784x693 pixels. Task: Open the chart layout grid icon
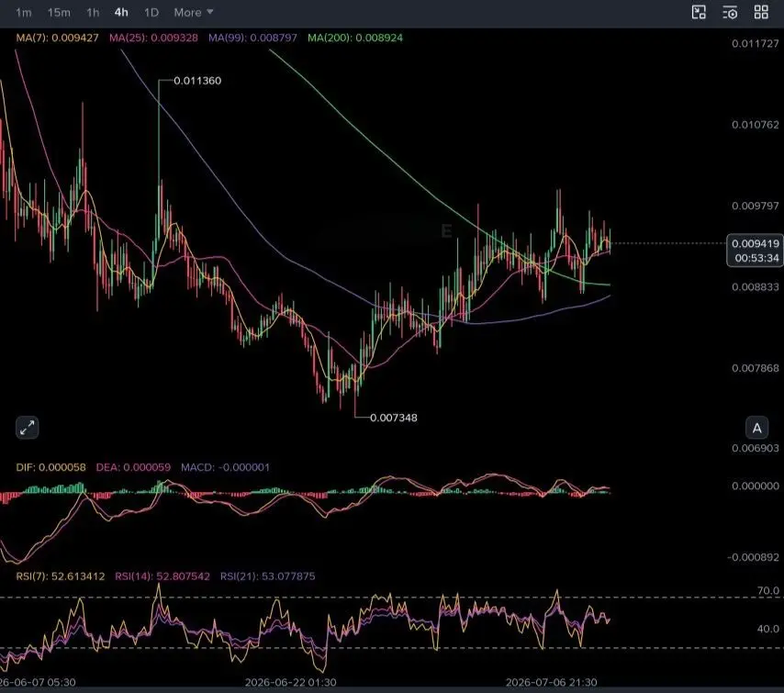point(761,13)
